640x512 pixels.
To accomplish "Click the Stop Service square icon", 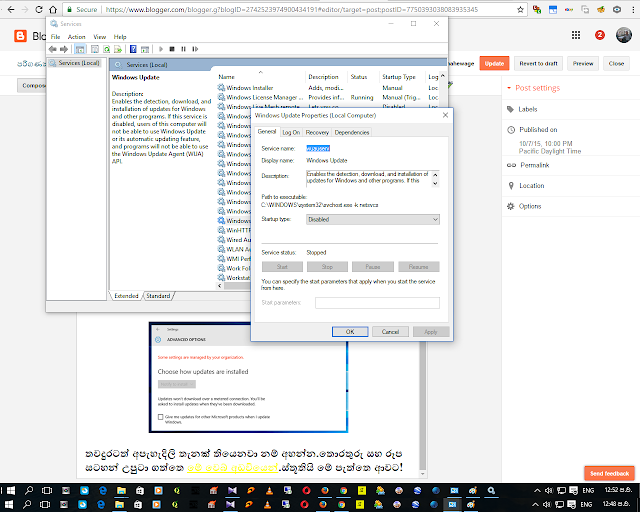I will (x=172, y=49).
